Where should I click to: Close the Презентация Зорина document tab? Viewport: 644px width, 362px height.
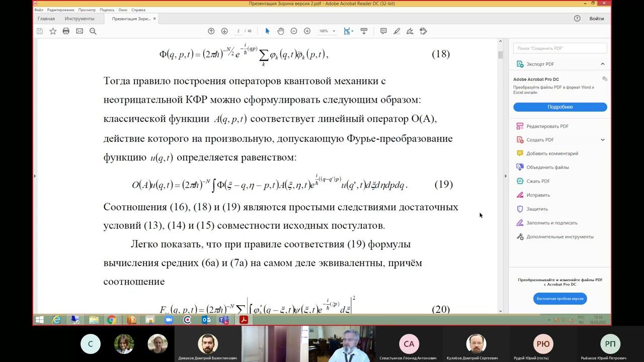tap(154, 19)
